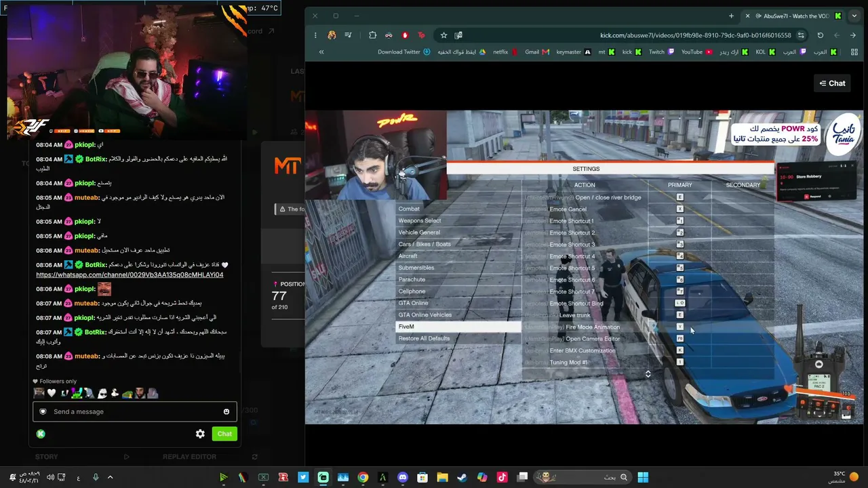
Task: Open chat settings gear icon
Action: [200, 434]
